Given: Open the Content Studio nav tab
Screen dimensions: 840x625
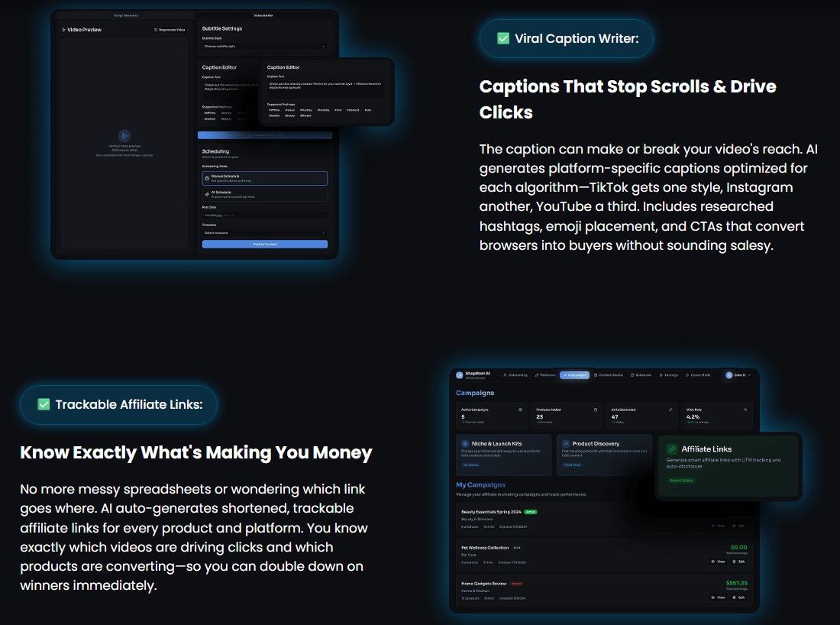Looking at the screenshot, I should [x=609, y=375].
